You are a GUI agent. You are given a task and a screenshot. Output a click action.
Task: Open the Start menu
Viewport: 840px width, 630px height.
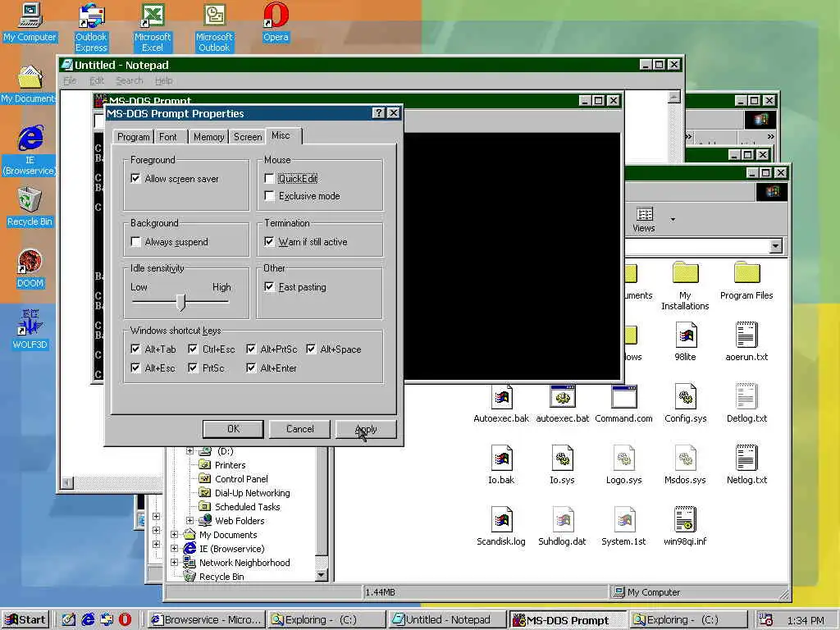pyautogui.click(x=25, y=620)
